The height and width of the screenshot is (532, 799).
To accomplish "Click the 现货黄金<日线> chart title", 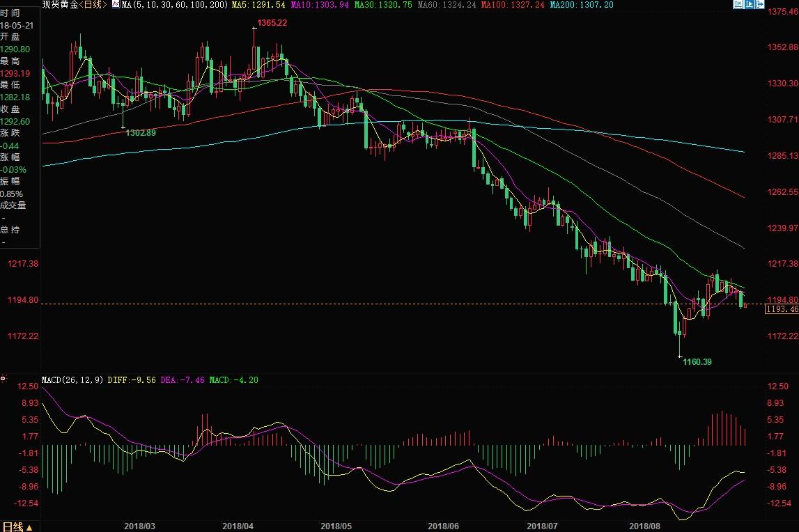I will (x=75, y=5).
